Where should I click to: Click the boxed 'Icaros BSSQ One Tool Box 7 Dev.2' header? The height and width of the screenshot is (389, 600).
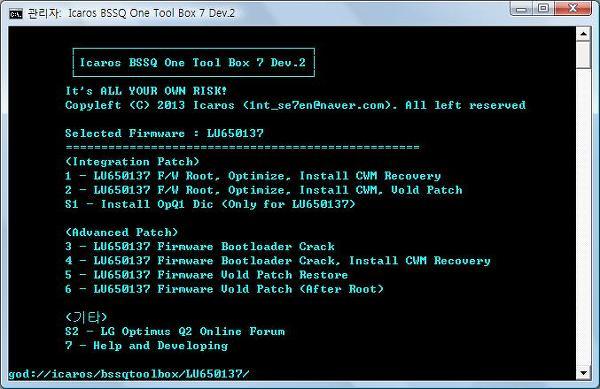click(193, 62)
